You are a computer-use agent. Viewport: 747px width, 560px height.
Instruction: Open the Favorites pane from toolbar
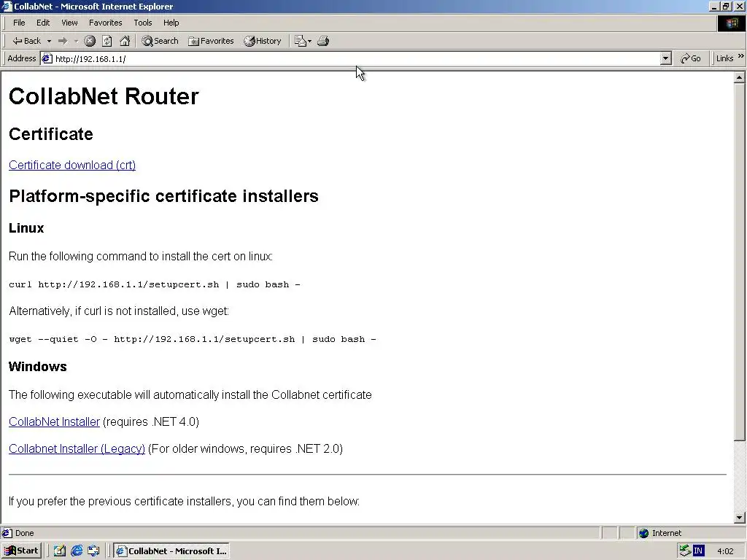click(211, 41)
